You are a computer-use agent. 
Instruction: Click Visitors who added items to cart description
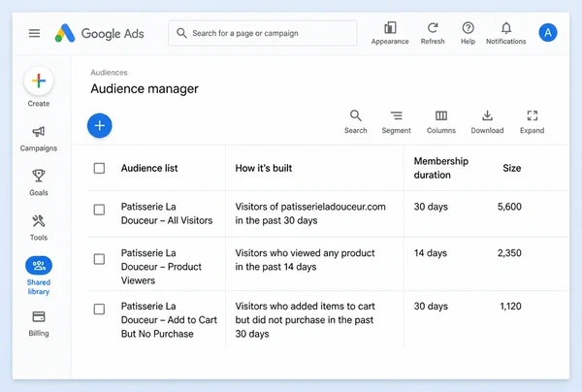point(306,319)
